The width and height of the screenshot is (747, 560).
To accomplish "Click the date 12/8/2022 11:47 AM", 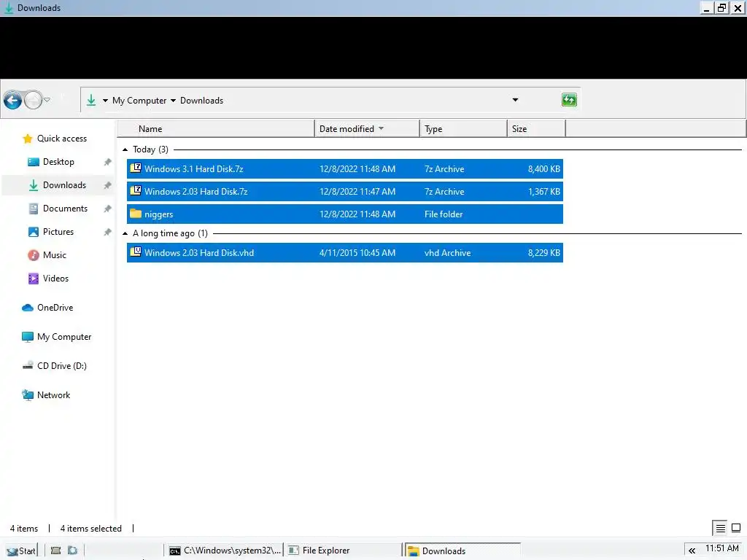I will [357, 192].
